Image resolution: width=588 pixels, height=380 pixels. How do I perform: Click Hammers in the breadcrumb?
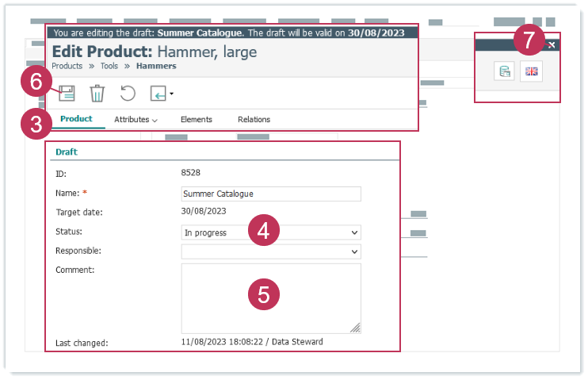(156, 67)
